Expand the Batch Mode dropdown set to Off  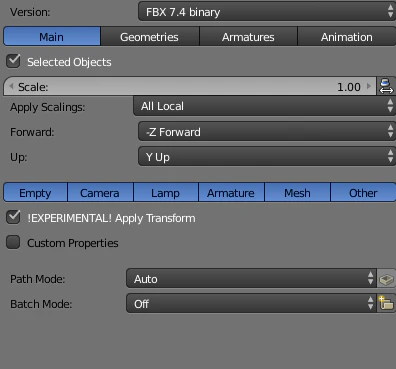(251, 303)
